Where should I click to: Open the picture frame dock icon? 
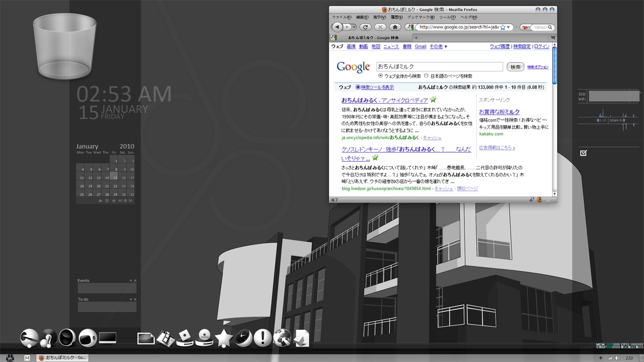[146, 338]
